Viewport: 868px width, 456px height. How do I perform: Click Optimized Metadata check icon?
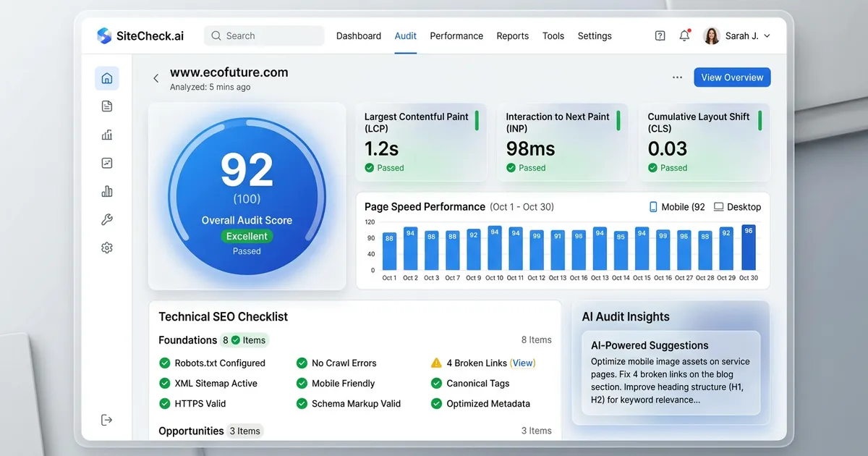tap(436, 404)
